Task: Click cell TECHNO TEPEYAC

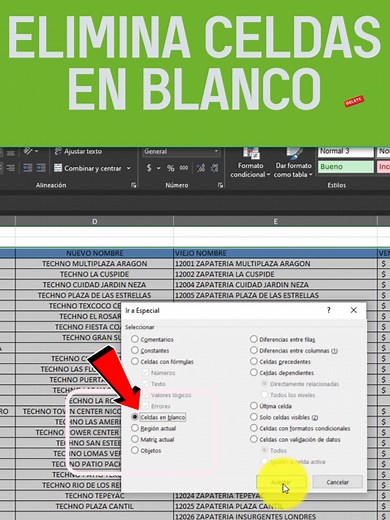Action: tap(94, 496)
